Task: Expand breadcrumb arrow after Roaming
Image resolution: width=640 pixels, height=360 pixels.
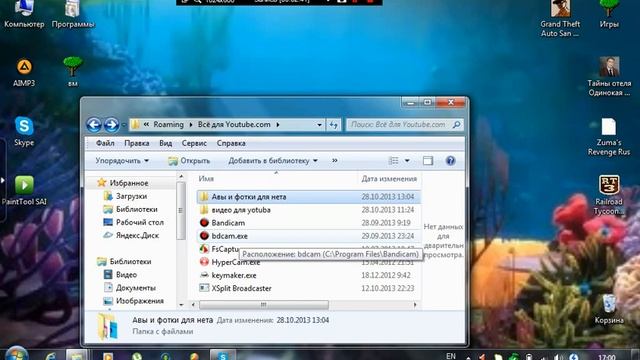Action: point(191,125)
